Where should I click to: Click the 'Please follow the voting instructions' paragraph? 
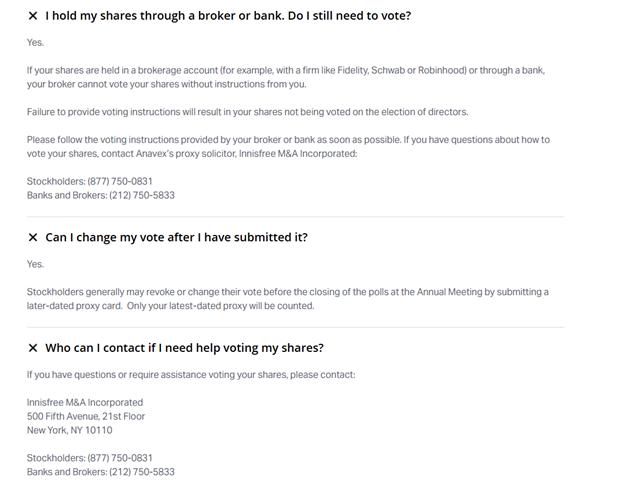[x=288, y=147]
